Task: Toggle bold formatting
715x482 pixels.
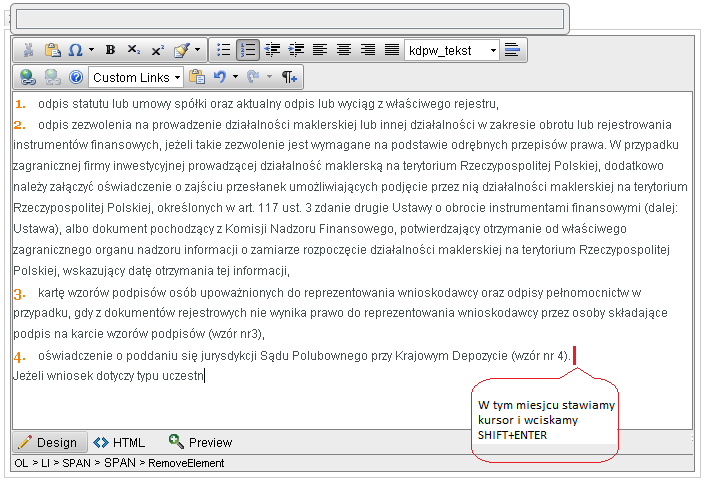Action: point(110,50)
